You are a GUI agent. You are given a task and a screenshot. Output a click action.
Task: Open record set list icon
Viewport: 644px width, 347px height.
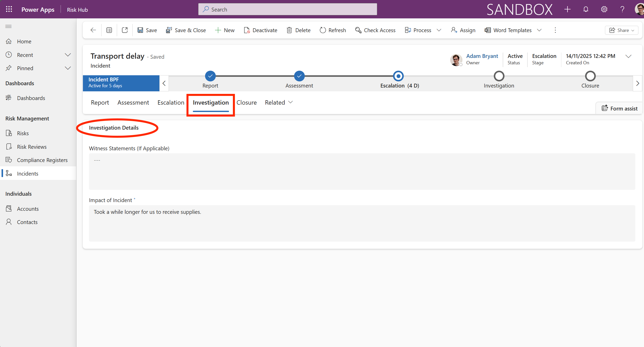click(x=109, y=30)
